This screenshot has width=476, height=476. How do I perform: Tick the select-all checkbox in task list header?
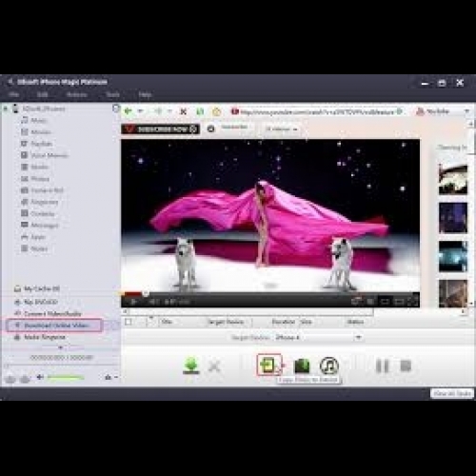click(129, 322)
